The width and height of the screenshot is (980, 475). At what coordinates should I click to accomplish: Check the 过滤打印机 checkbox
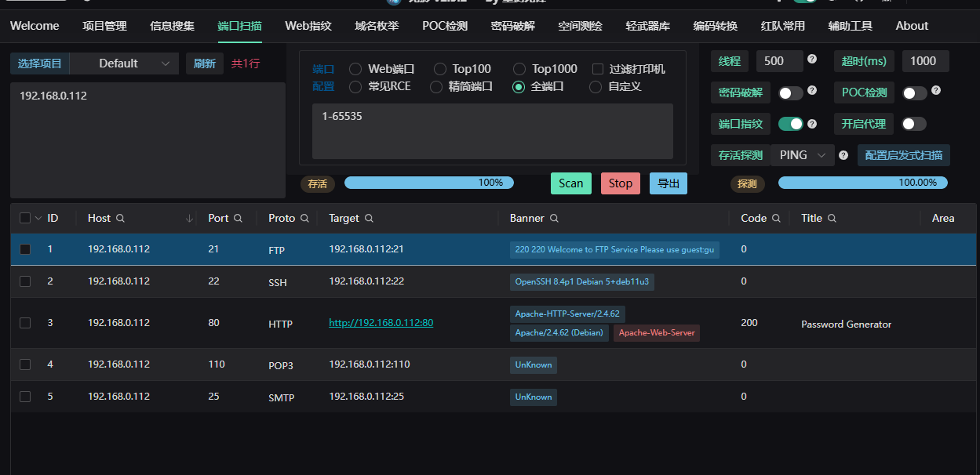click(x=598, y=69)
